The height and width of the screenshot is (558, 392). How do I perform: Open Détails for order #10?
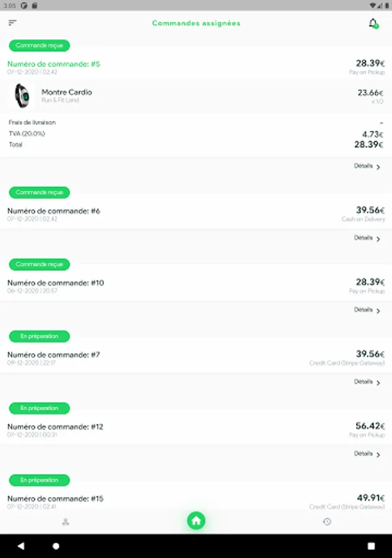pos(367,310)
